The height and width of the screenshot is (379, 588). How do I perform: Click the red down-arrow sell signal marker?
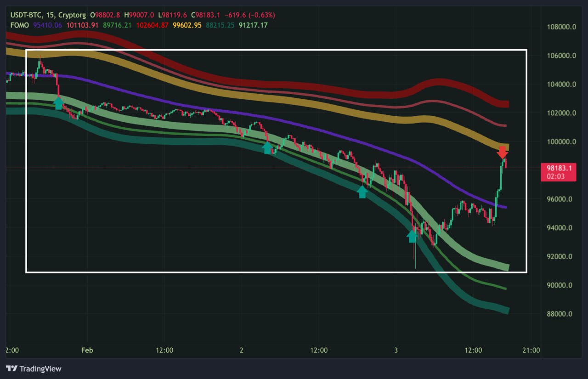click(503, 153)
